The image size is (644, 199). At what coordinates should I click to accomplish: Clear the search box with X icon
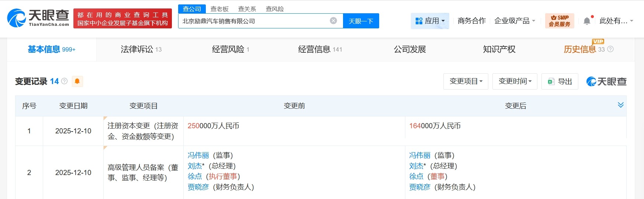(x=333, y=21)
